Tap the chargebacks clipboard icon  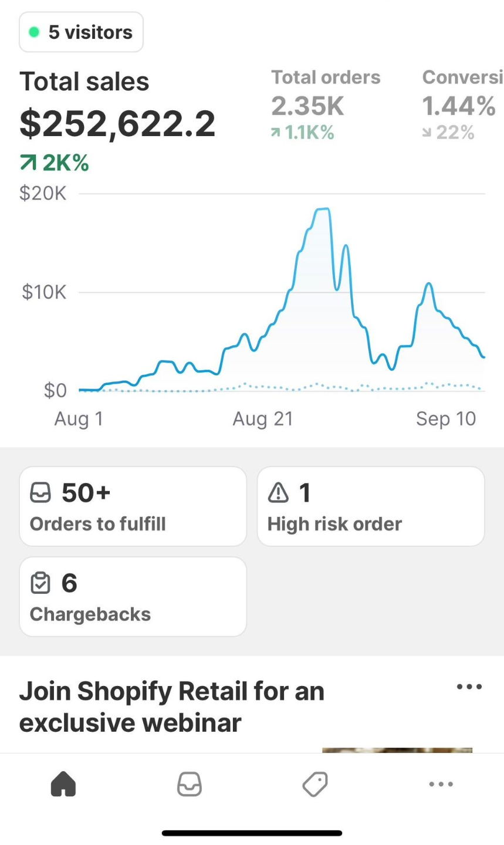click(40, 583)
